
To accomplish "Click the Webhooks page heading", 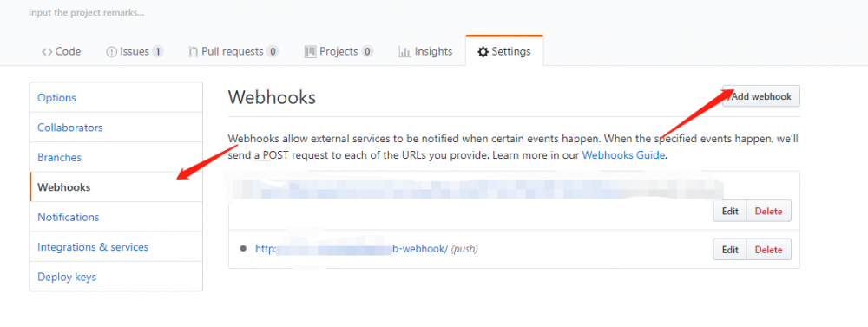I will [272, 97].
